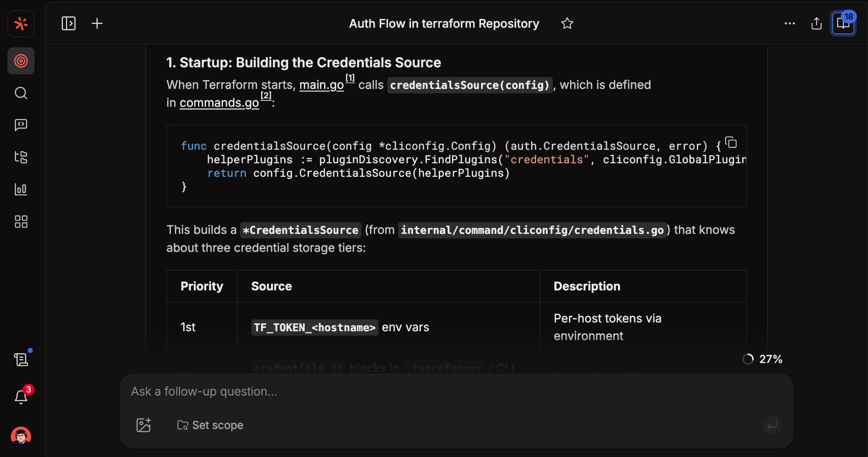This screenshot has width=868, height=457.
Task: Open the scroll/changelog icon with blue dot
Action: tap(21, 360)
